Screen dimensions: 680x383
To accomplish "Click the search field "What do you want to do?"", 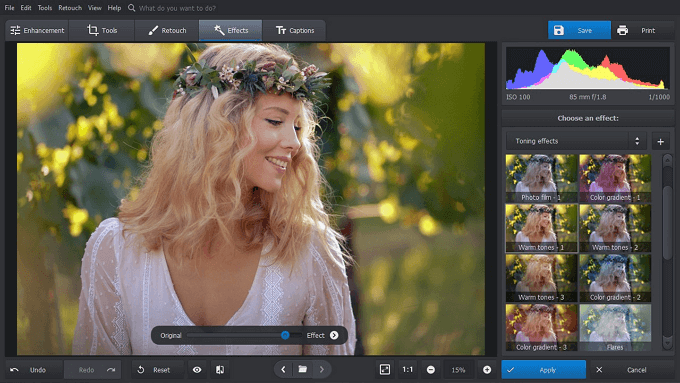I will coord(177,8).
